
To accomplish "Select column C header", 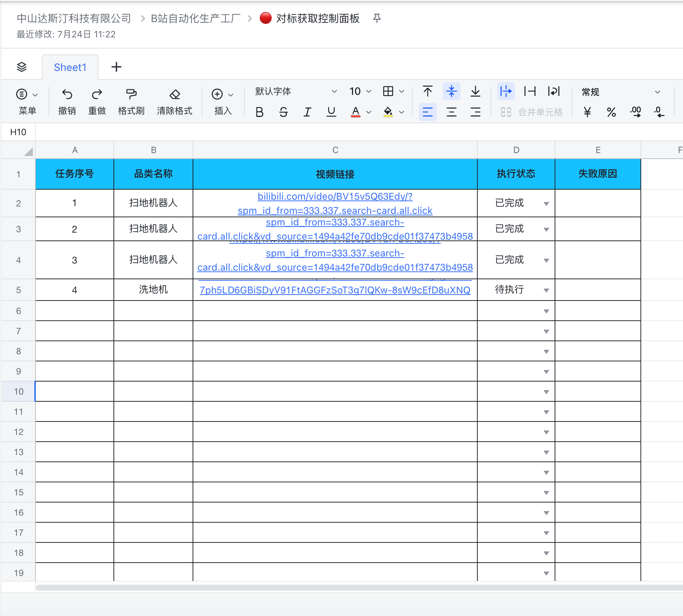I will 335,150.
